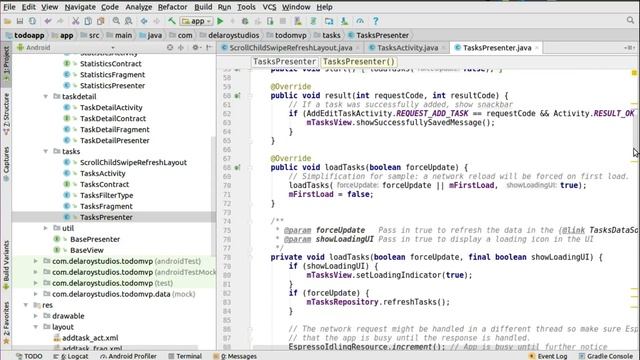Collapse the layout folder
The width and height of the screenshot is (640, 360).
click(36, 327)
